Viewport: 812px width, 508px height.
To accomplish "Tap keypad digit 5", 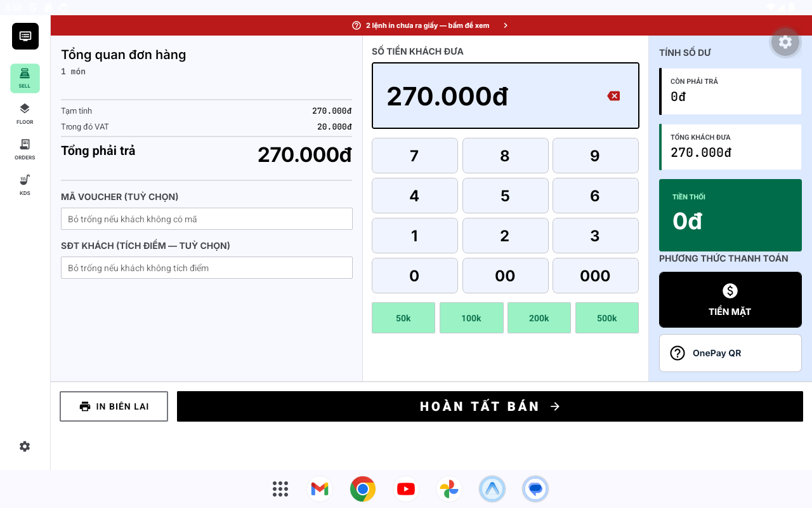I will coord(506,196).
